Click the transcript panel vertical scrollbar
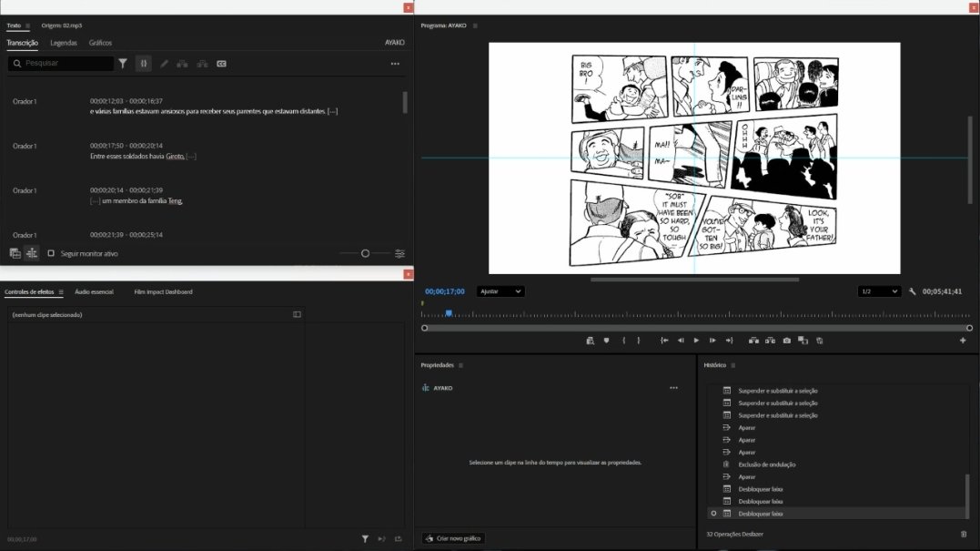This screenshot has width=980, height=551. click(x=405, y=102)
